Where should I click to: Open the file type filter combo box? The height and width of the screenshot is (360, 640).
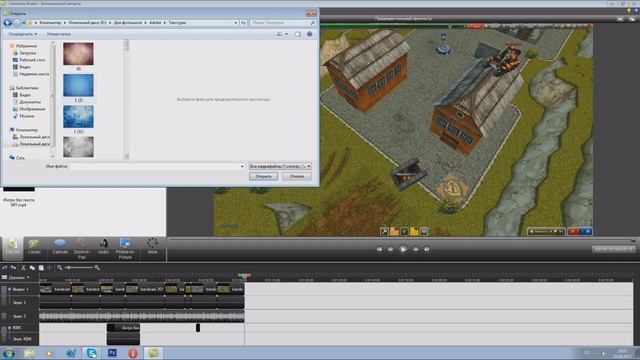[x=280, y=167]
